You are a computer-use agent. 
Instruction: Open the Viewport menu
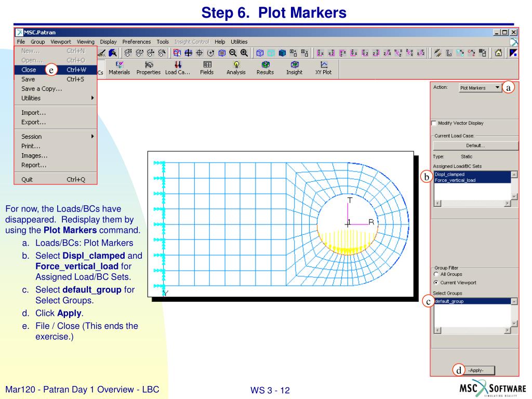pyautogui.click(x=61, y=42)
